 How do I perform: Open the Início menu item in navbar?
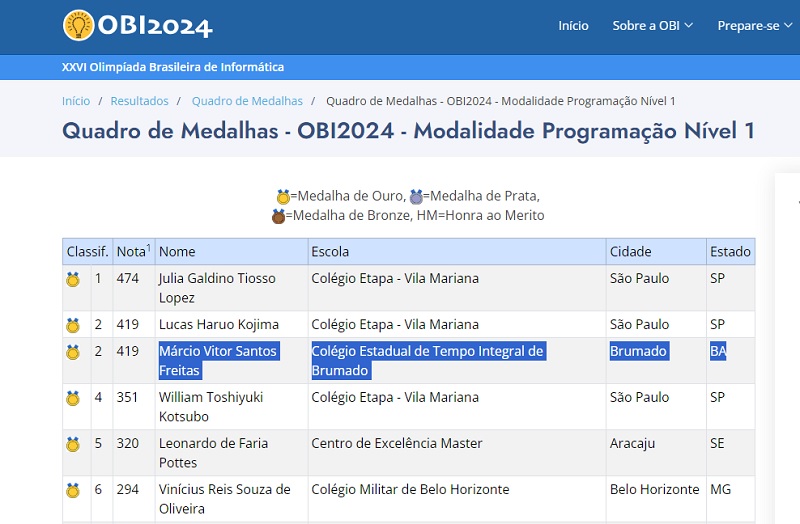coord(573,26)
